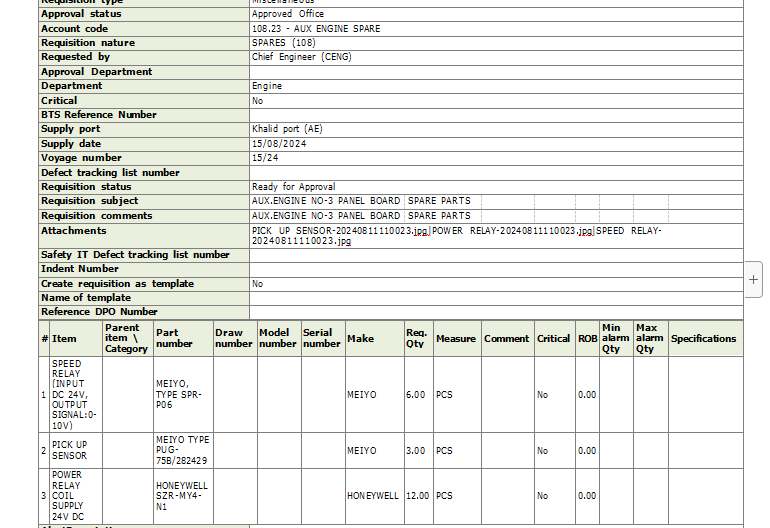The image size is (770, 528).
Task: Click the Min alarm Qty column header
Action: tap(616, 338)
